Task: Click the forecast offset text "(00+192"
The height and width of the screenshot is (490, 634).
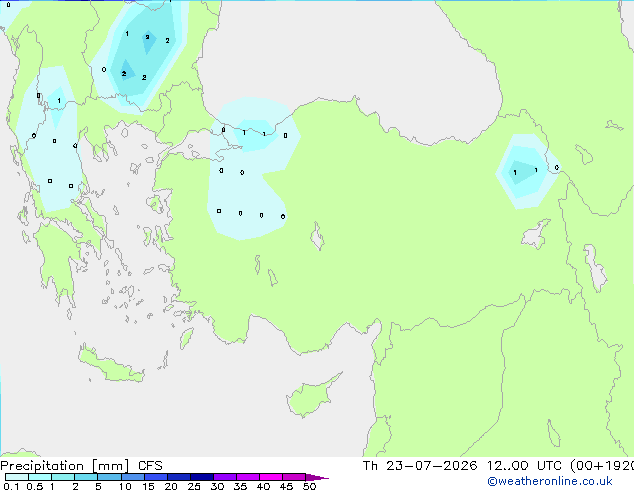Action: click(602, 466)
